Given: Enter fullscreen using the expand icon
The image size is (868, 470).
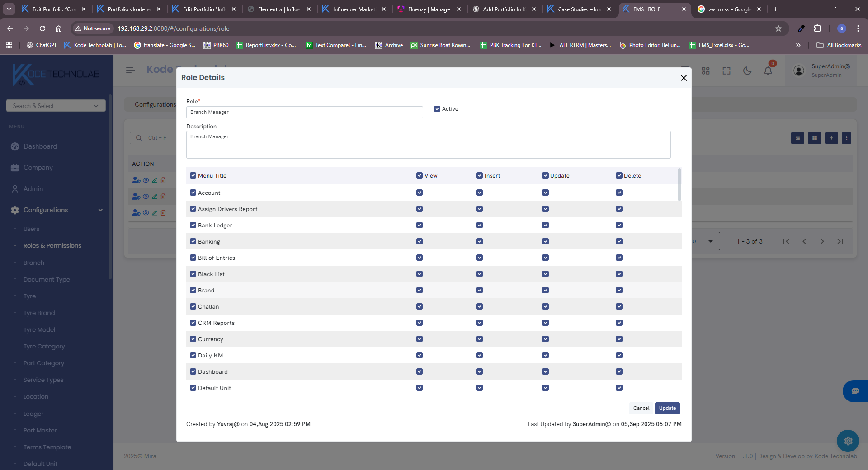Looking at the screenshot, I should pos(726,70).
